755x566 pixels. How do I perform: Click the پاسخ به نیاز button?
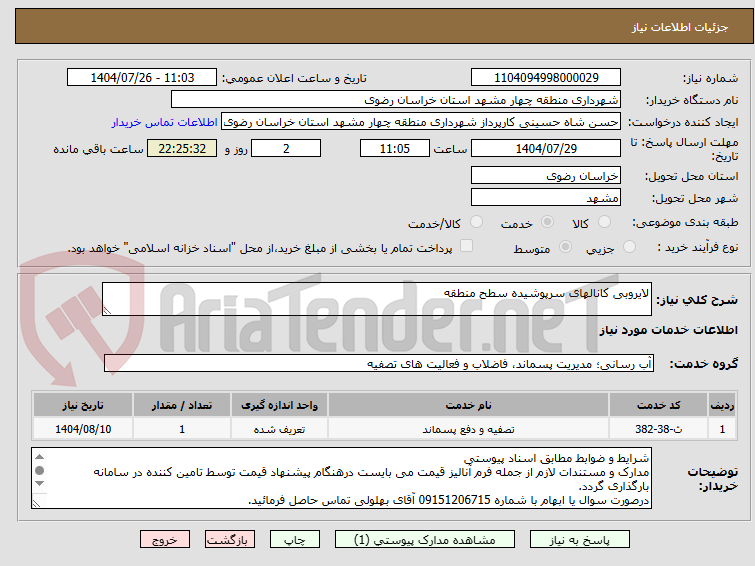[x=579, y=540]
